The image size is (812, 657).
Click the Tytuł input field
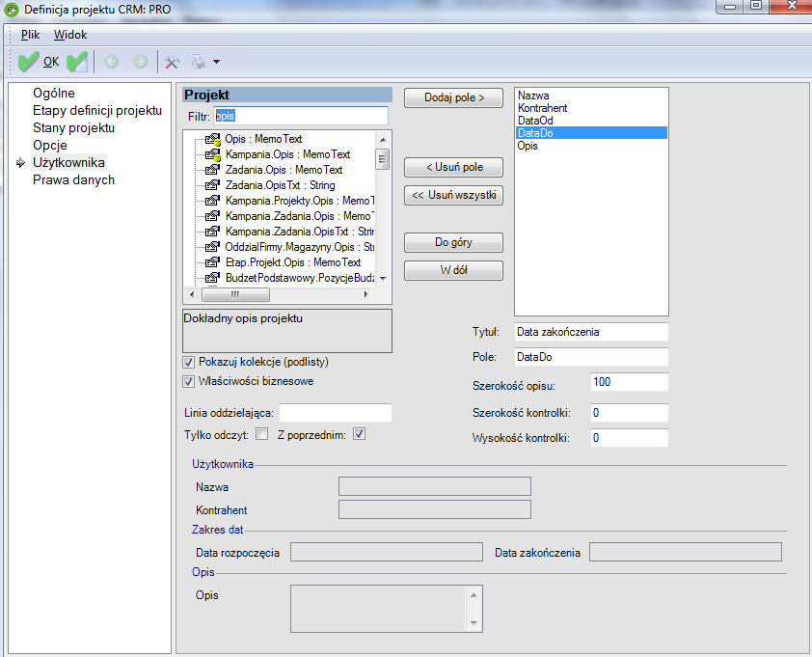[x=591, y=332]
